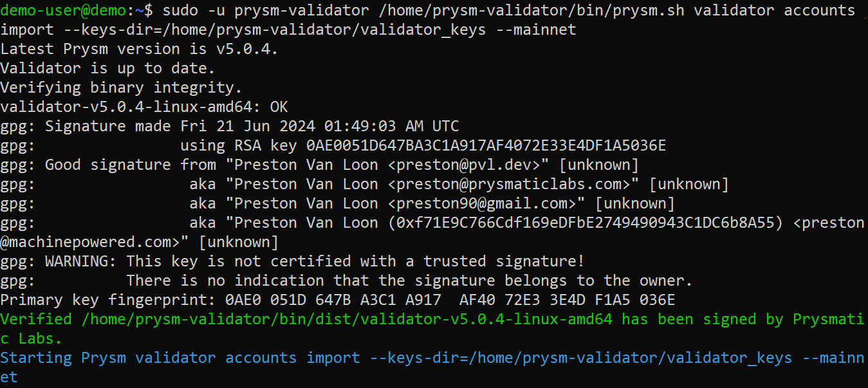The image size is (868, 388).
Task: Click the "Latest Prysm version is v5.0.4." line
Action: pyautogui.click(x=139, y=49)
